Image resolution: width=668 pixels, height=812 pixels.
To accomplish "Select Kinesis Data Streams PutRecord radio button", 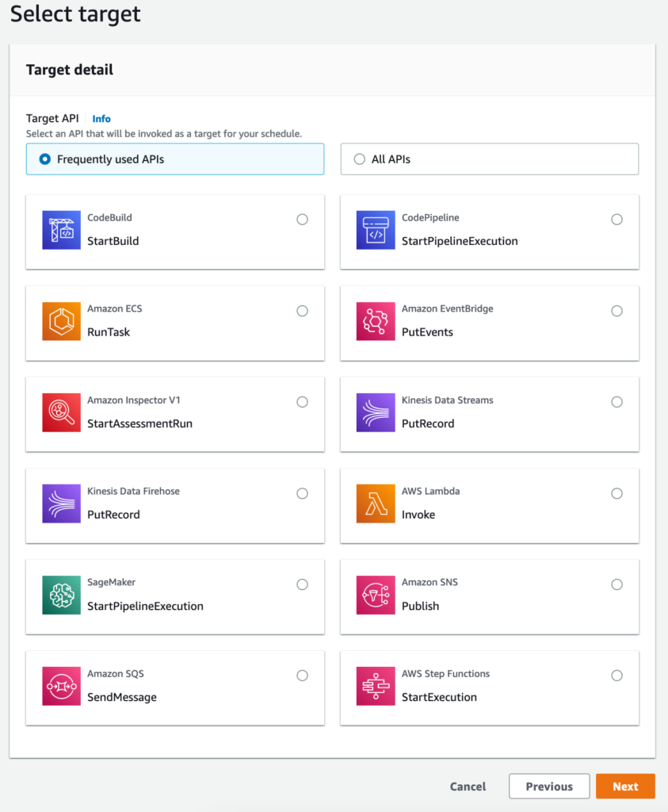I will coord(616,402).
